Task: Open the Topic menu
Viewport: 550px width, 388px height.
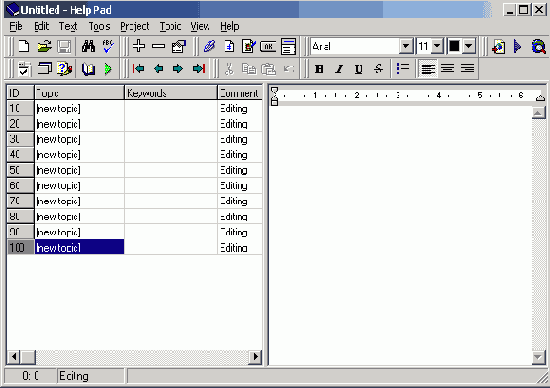Action: [x=170, y=26]
